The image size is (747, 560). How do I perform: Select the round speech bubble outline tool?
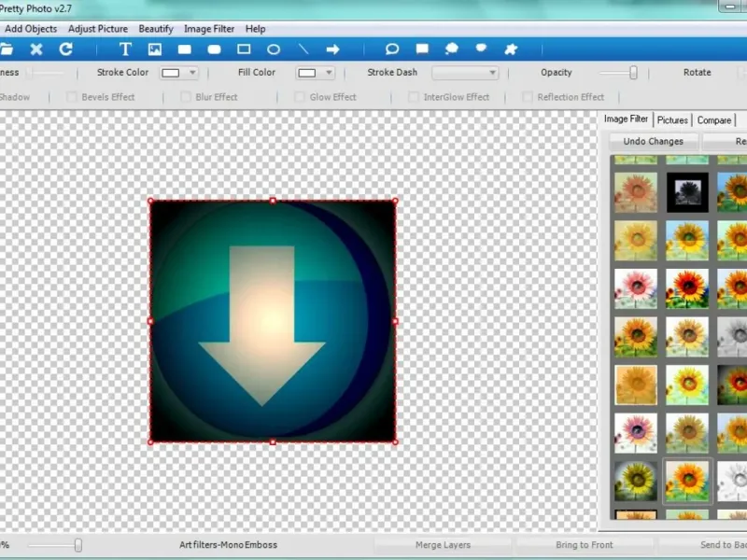click(x=391, y=49)
